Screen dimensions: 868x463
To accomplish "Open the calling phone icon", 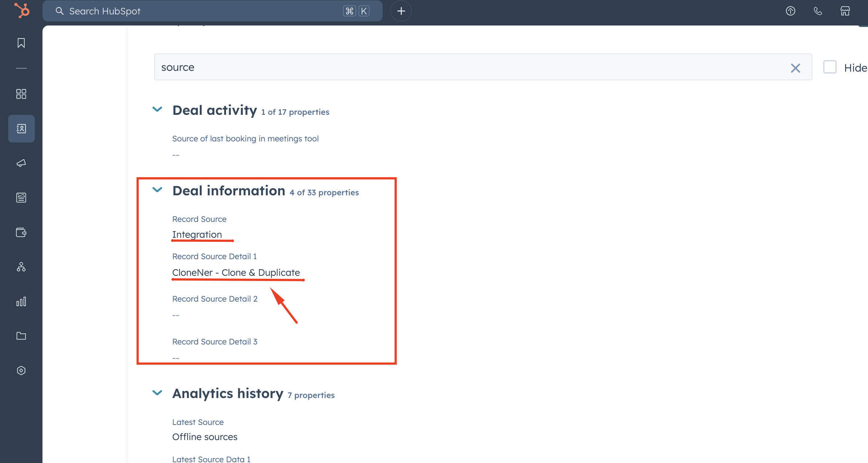I will (818, 11).
